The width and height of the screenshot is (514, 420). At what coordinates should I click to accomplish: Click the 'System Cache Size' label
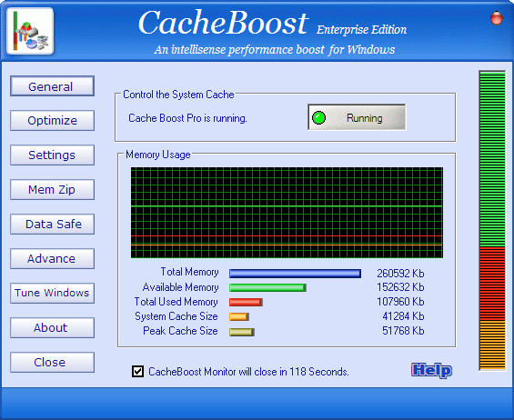[176, 316]
